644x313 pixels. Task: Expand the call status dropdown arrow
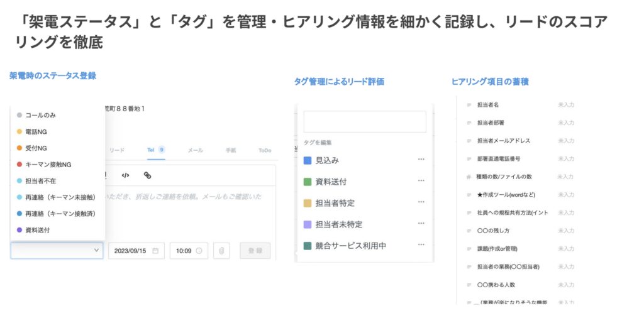[x=96, y=251]
